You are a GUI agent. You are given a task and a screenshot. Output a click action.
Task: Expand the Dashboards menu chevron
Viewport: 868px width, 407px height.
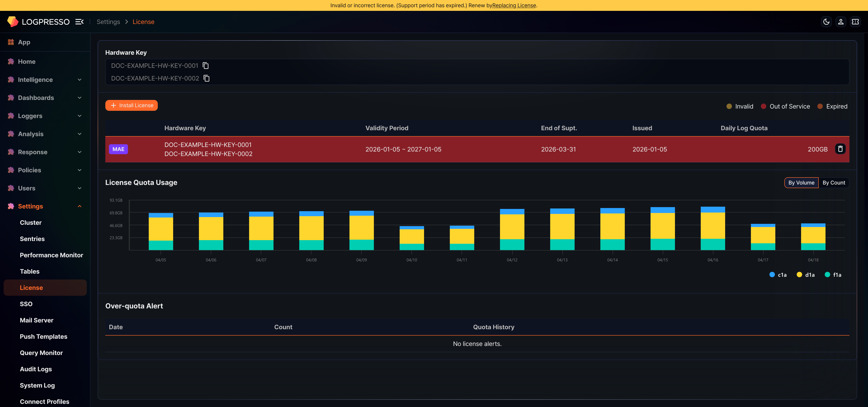[x=80, y=98]
